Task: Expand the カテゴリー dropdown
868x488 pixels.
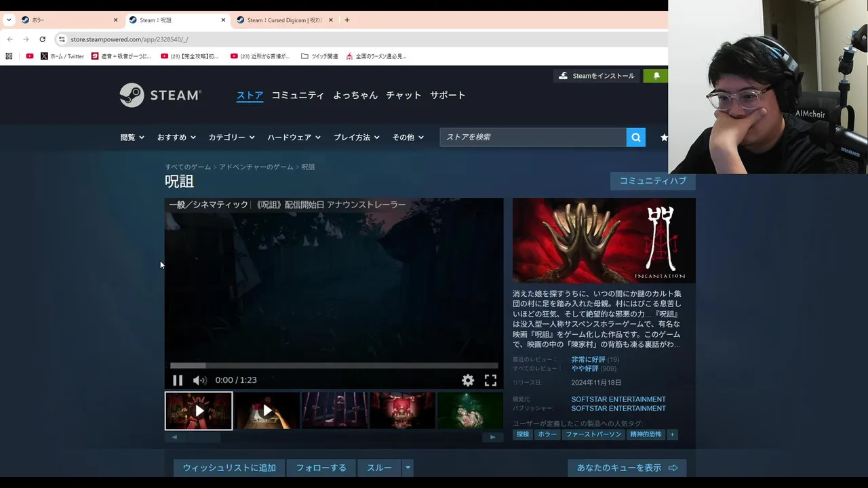Action: point(231,137)
